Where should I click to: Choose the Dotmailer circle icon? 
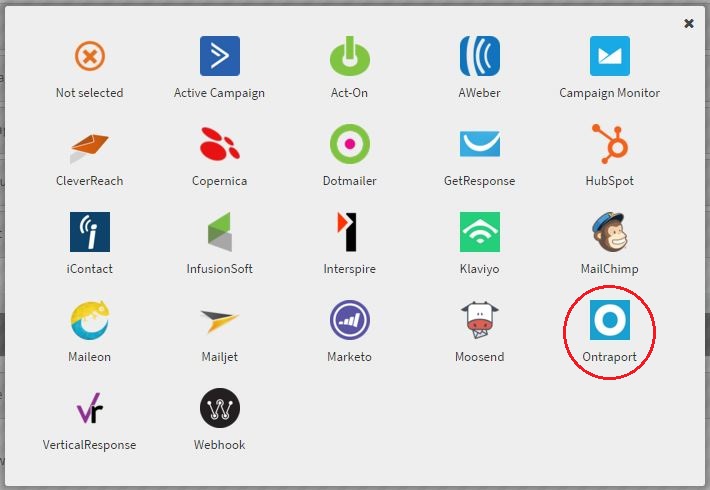pyautogui.click(x=350, y=144)
